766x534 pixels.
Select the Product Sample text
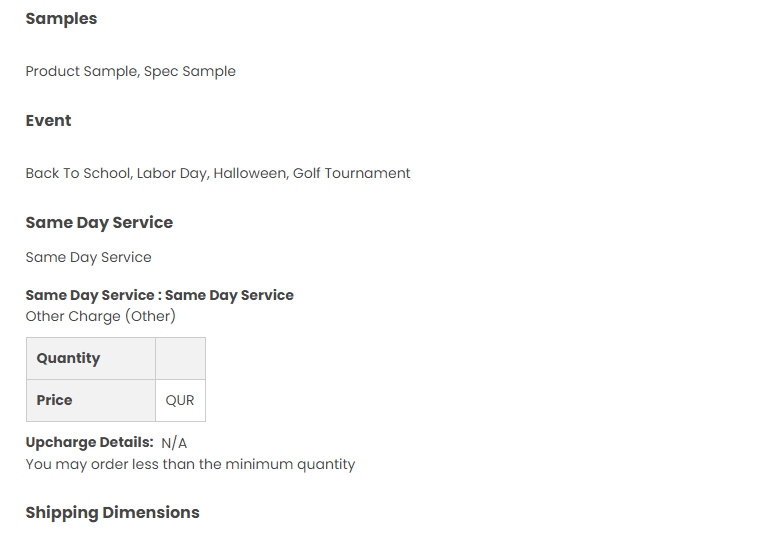point(82,71)
